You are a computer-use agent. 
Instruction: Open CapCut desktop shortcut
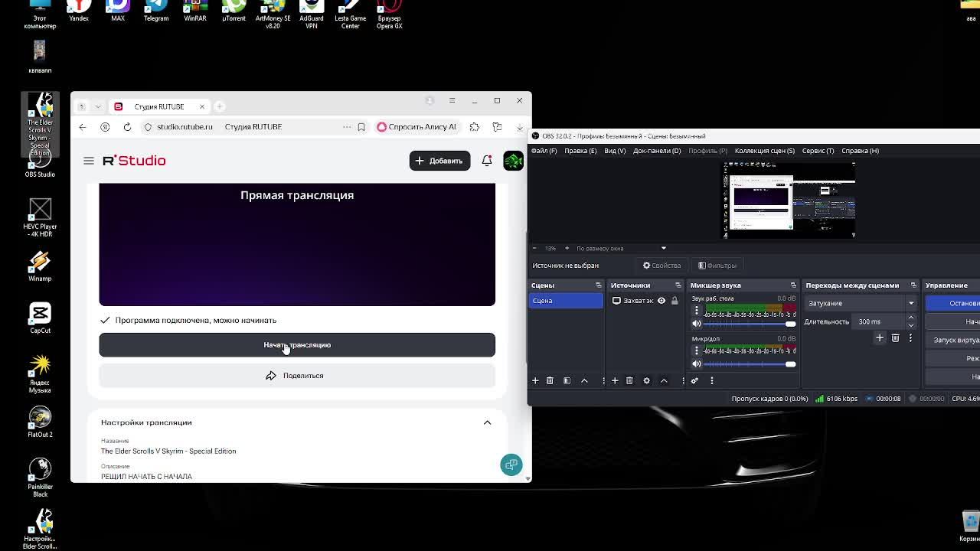[x=40, y=318]
